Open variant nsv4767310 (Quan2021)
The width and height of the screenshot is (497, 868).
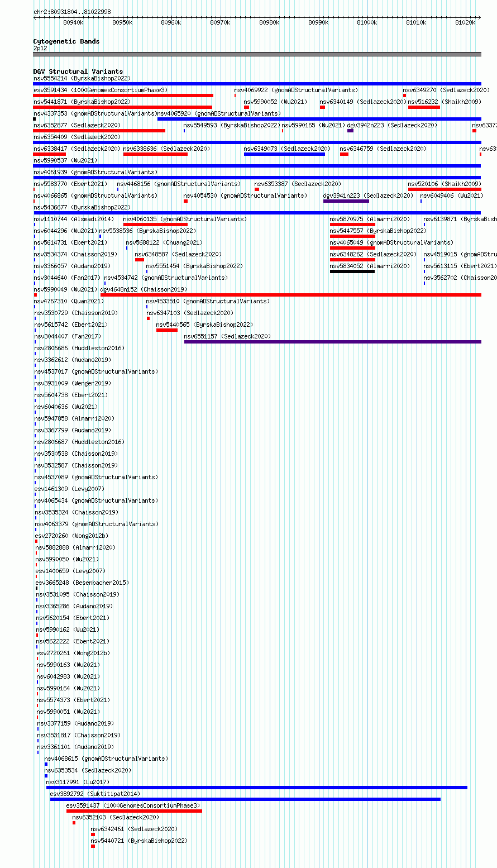coord(69,301)
